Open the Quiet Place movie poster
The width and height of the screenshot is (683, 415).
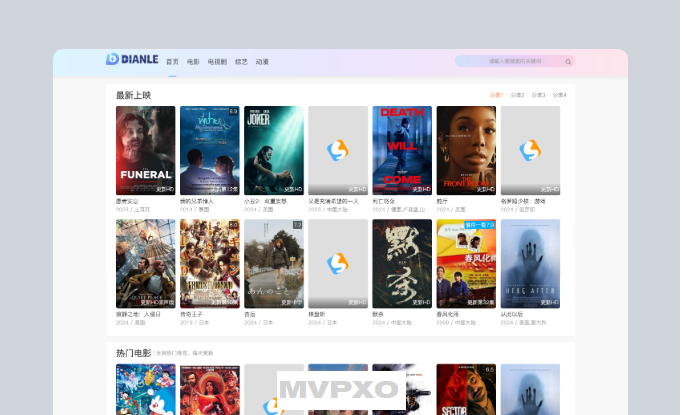coord(145,263)
